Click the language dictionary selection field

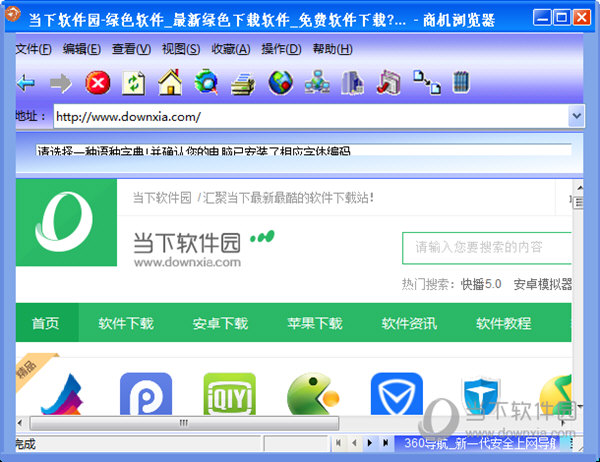(x=304, y=150)
